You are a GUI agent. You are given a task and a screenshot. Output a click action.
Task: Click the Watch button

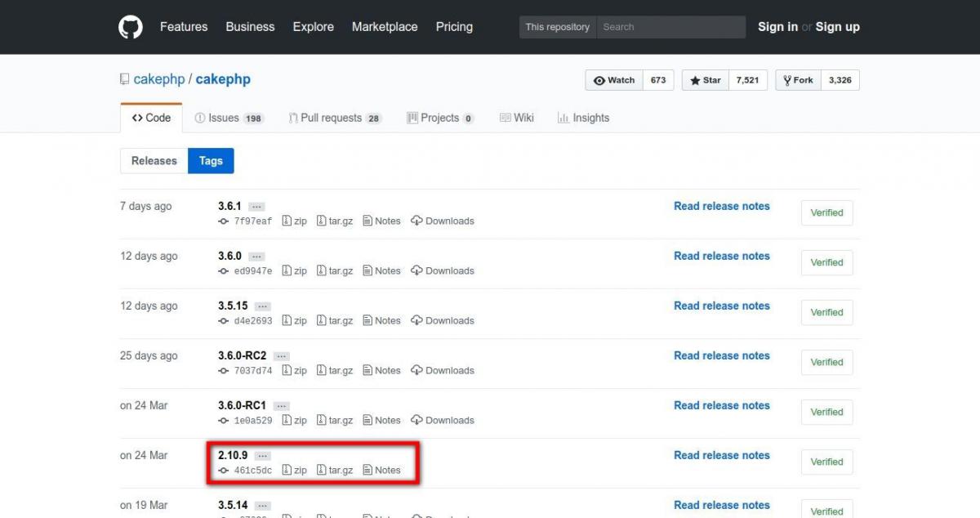(614, 80)
